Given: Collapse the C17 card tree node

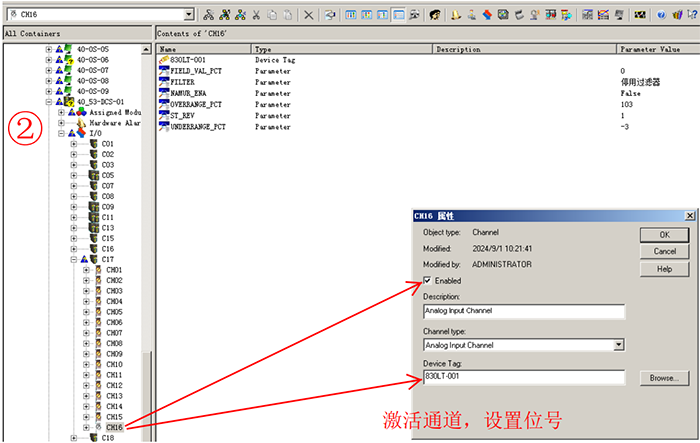Looking at the screenshot, I should (73, 260).
